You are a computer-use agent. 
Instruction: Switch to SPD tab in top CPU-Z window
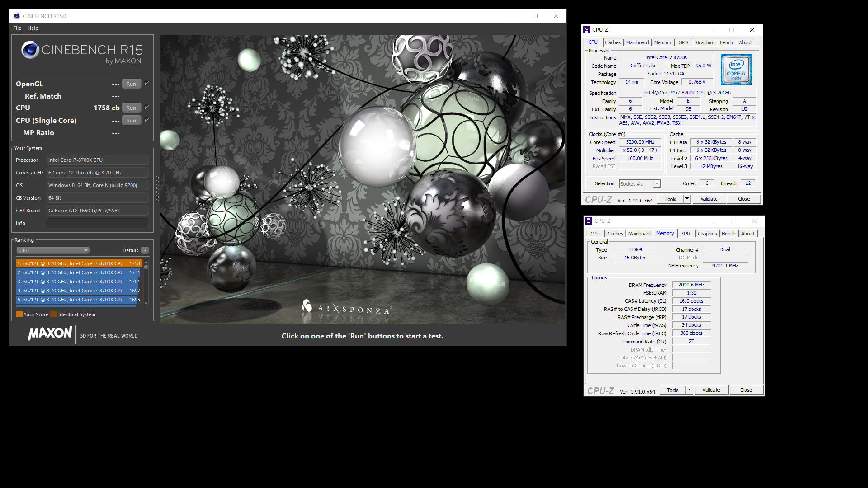click(x=684, y=42)
